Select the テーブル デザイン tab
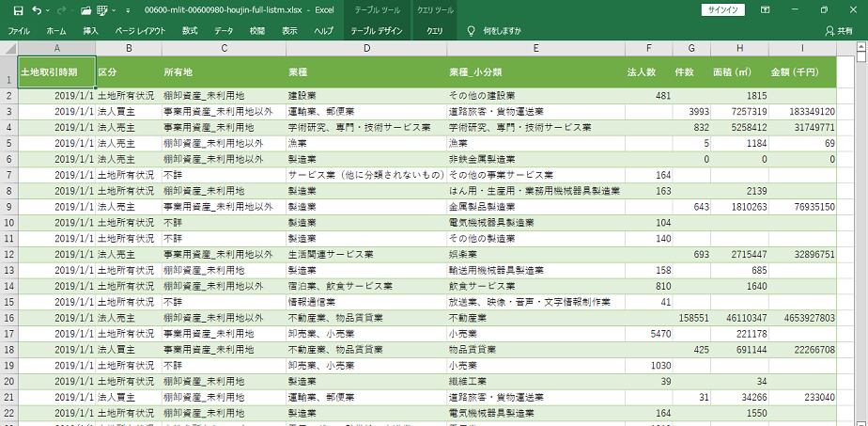Image resolution: width=868 pixels, height=426 pixels. point(377,31)
